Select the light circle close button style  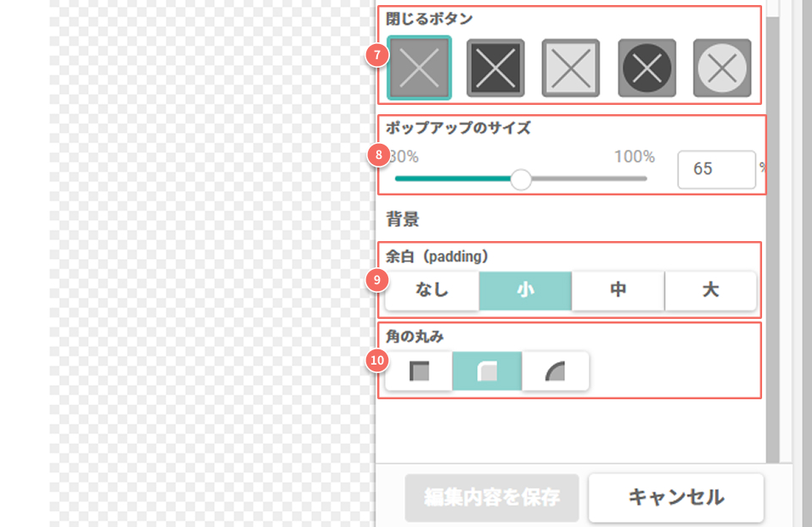tap(722, 68)
